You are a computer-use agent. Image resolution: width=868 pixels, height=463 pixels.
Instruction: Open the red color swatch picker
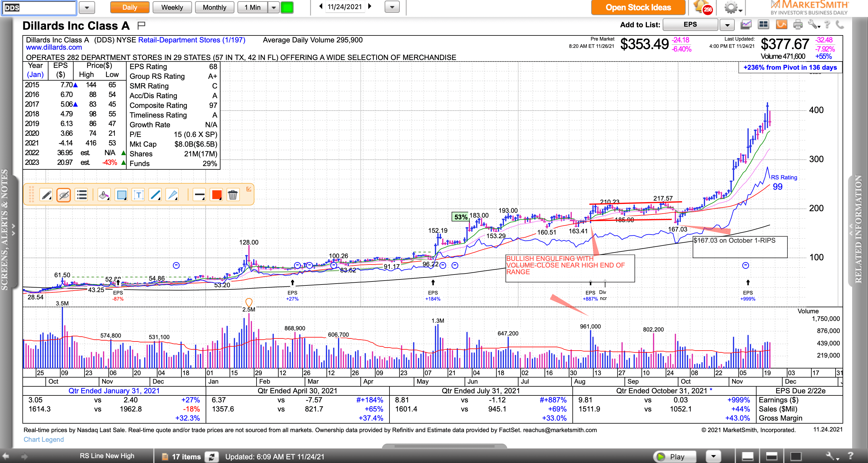click(x=216, y=195)
